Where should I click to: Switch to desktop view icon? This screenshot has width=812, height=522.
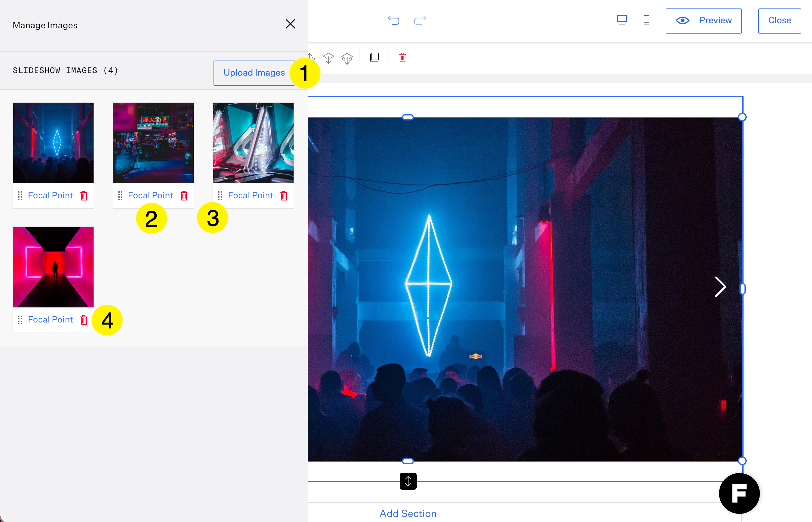(x=622, y=20)
